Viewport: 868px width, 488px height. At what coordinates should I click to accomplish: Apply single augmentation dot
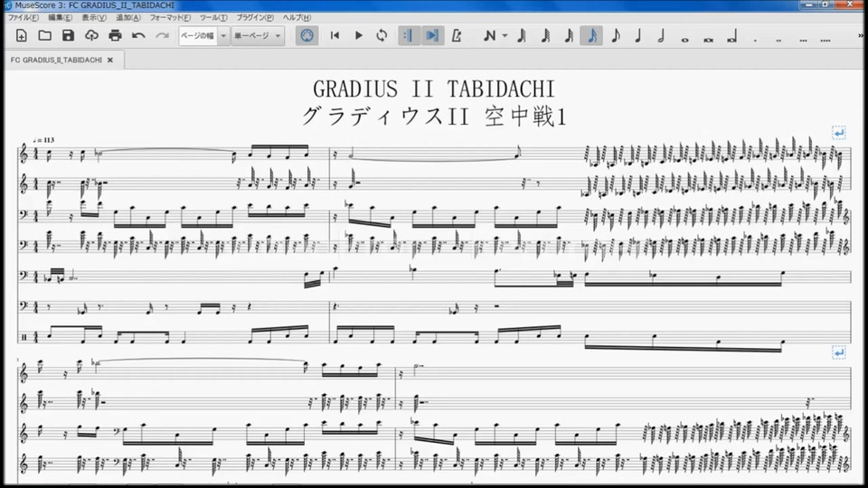click(755, 39)
